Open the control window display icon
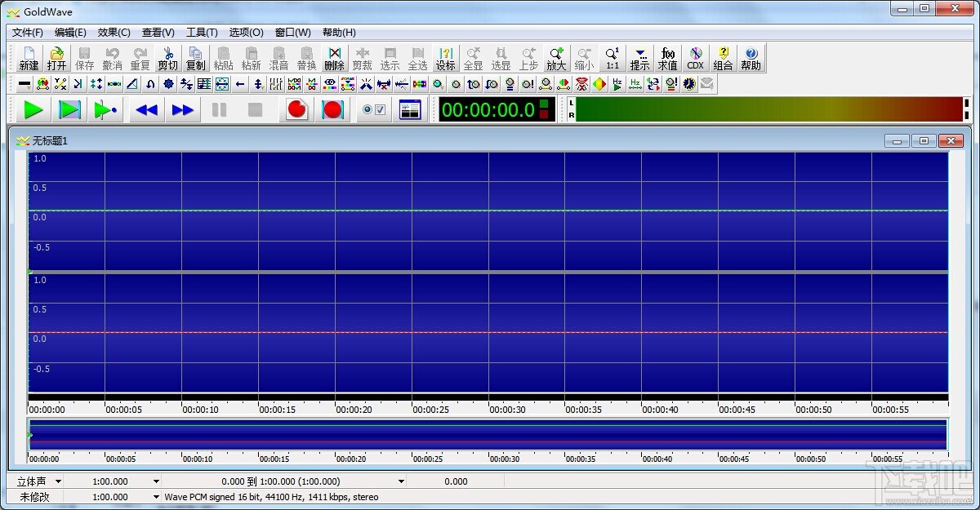The height and width of the screenshot is (510, 980). coord(410,109)
